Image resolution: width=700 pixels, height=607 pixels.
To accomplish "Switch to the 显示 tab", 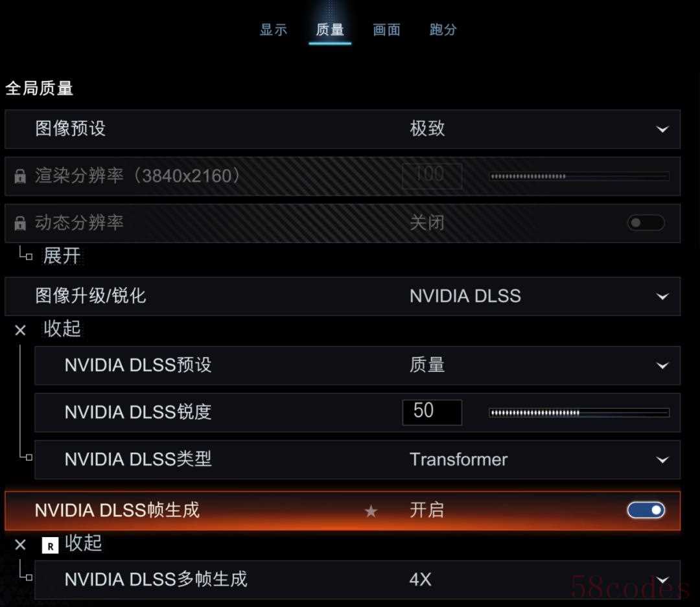I will [274, 30].
